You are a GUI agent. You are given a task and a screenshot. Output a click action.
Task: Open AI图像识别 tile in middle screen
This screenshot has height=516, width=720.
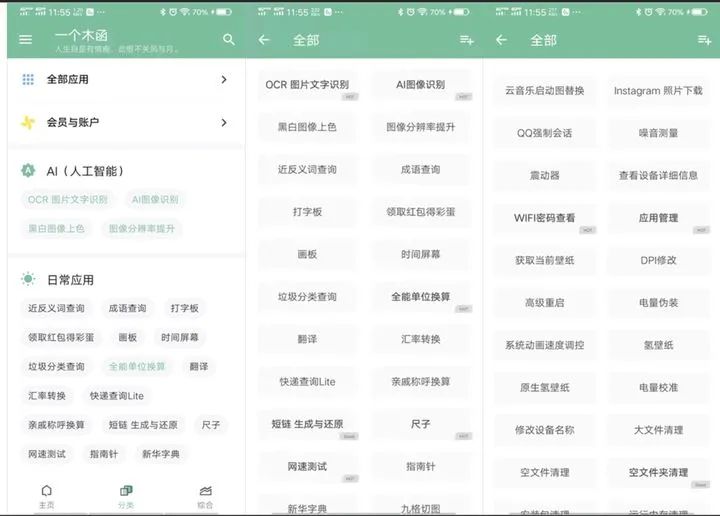pos(421,84)
